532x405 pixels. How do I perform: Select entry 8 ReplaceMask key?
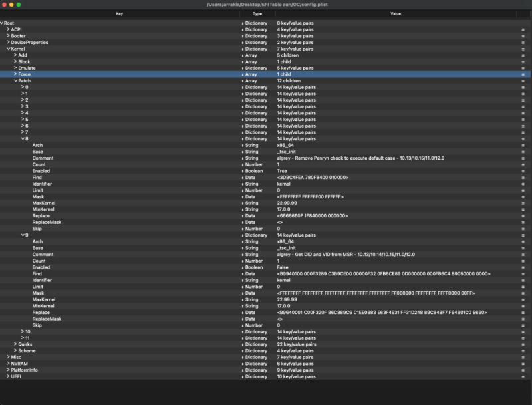click(47, 223)
